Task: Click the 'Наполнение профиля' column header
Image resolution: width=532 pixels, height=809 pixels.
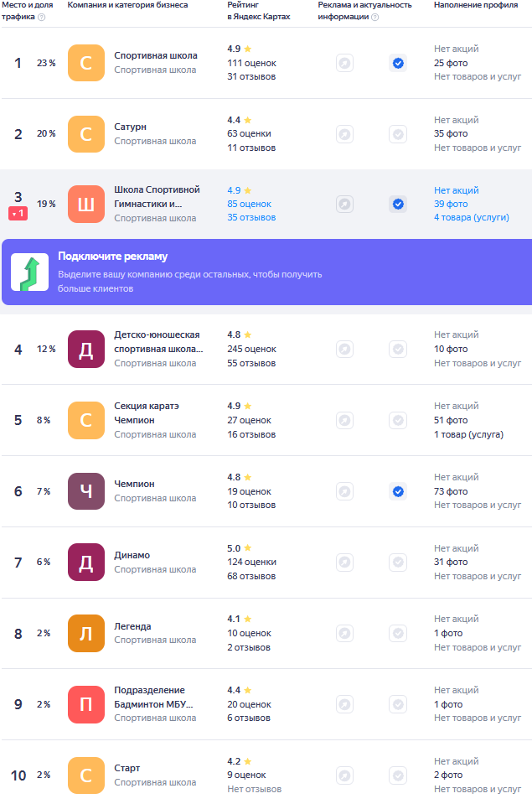Action: tap(476, 5)
